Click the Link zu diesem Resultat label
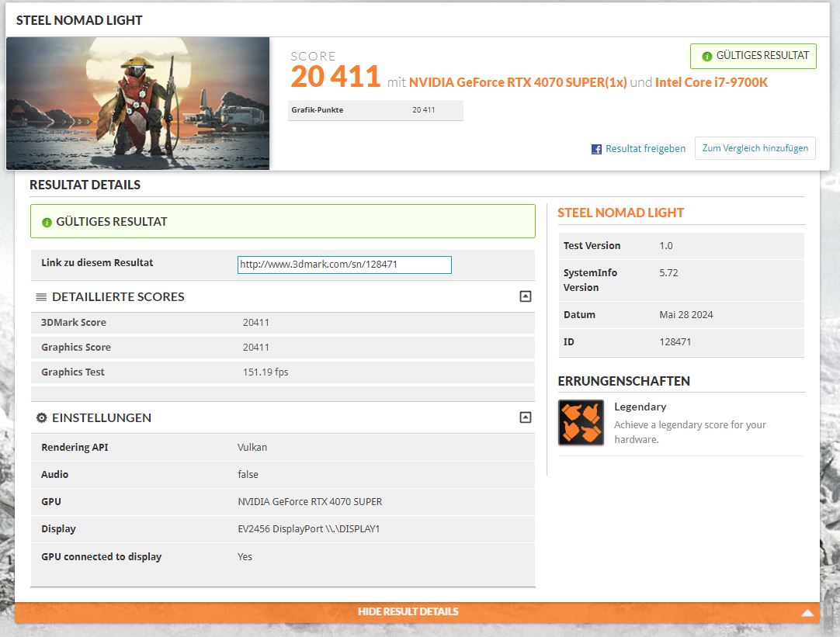The height and width of the screenshot is (637, 840). 97,263
